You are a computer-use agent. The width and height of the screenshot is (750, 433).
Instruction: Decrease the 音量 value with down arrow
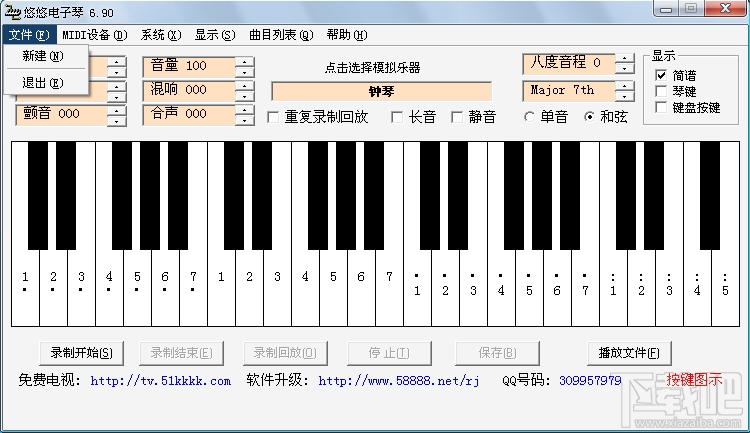click(x=244, y=72)
